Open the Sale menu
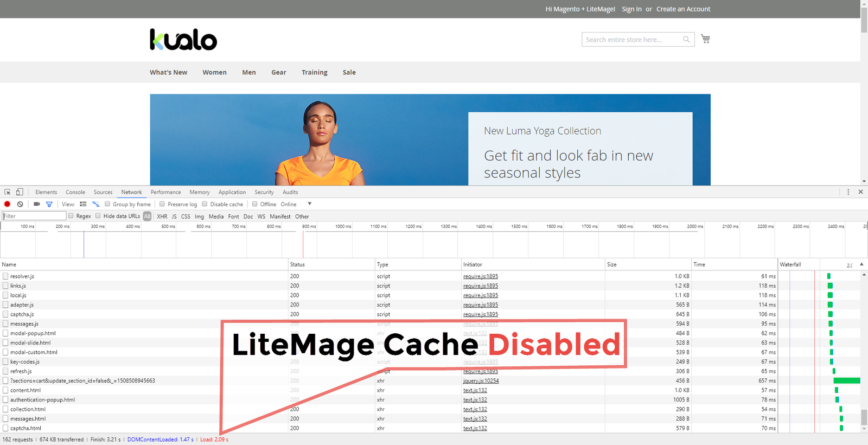 349,72
